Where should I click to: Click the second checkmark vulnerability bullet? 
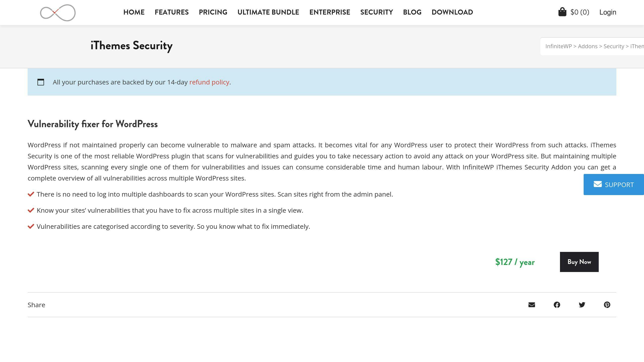tap(30, 210)
